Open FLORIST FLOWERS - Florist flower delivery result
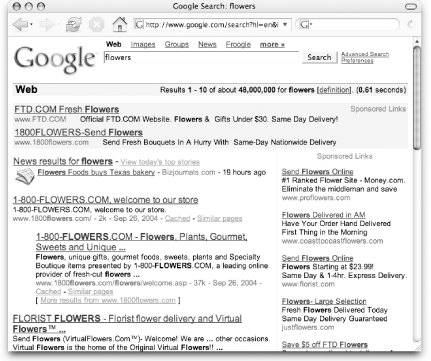 coord(127,324)
